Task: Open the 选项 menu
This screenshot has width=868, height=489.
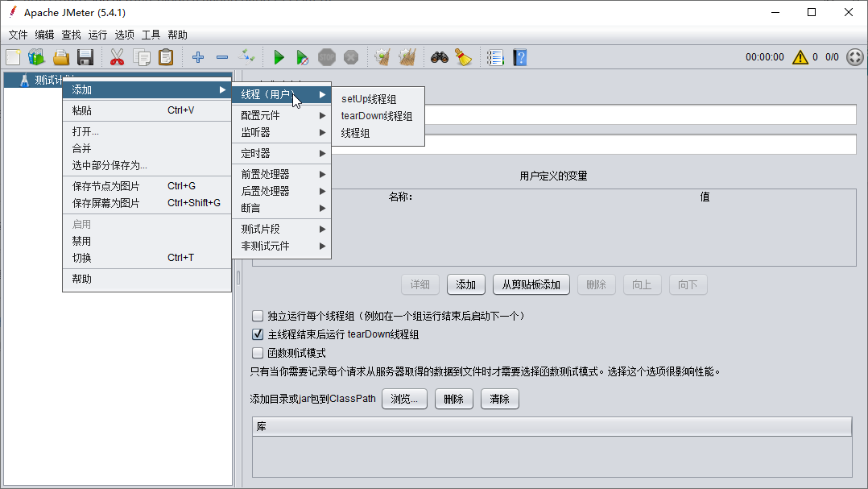Action: tap(124, 35)
